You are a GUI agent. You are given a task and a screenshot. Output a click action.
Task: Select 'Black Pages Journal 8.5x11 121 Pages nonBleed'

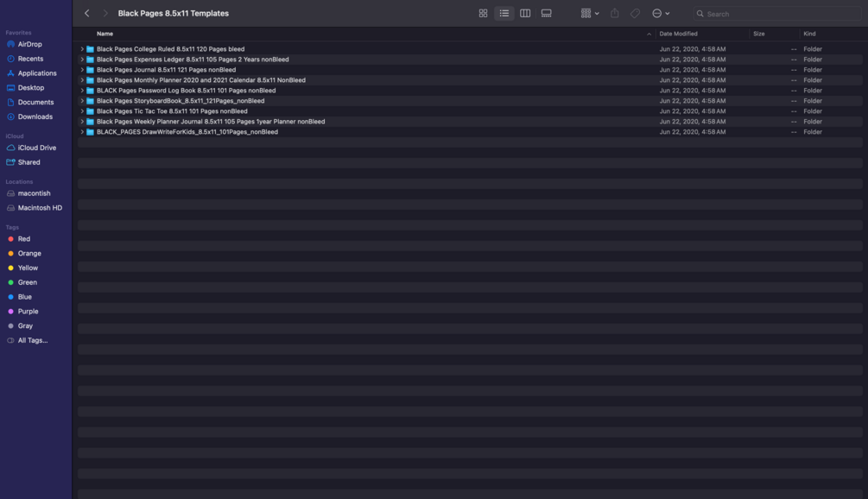[166, 70]
